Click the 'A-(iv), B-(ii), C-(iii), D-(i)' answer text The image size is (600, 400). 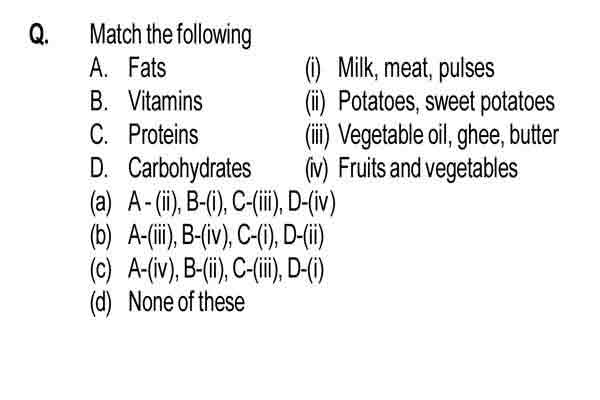pyautogui.click(x=226, y=269)
